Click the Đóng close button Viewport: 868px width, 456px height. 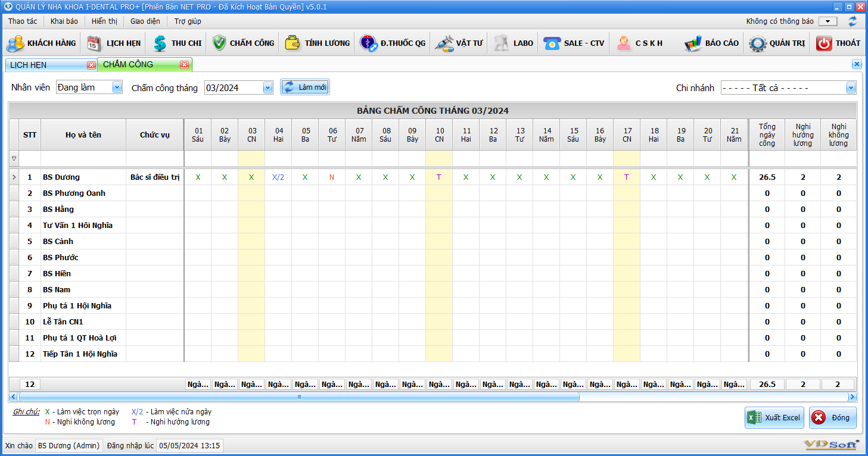[x=832, y=417]
